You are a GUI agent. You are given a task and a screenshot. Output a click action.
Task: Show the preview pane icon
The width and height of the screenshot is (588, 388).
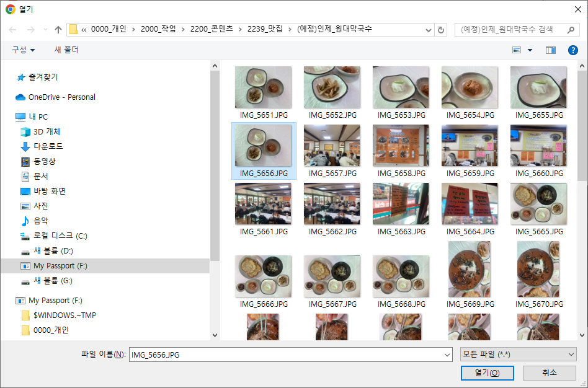pyautogui.click(x=550, y=50)
